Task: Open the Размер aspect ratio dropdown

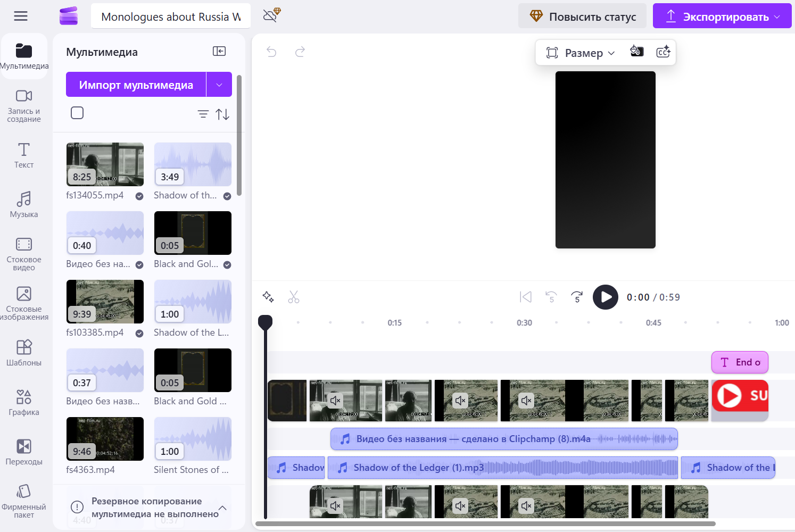Action: tap(581, 53)
